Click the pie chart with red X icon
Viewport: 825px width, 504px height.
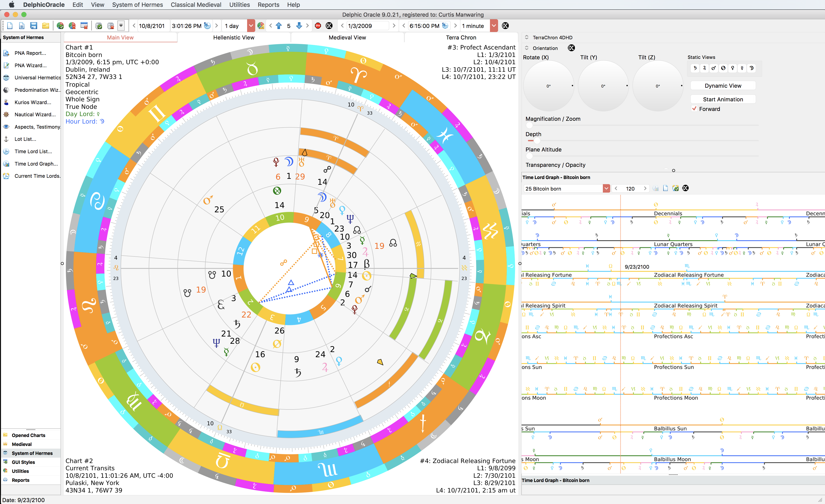72,26
